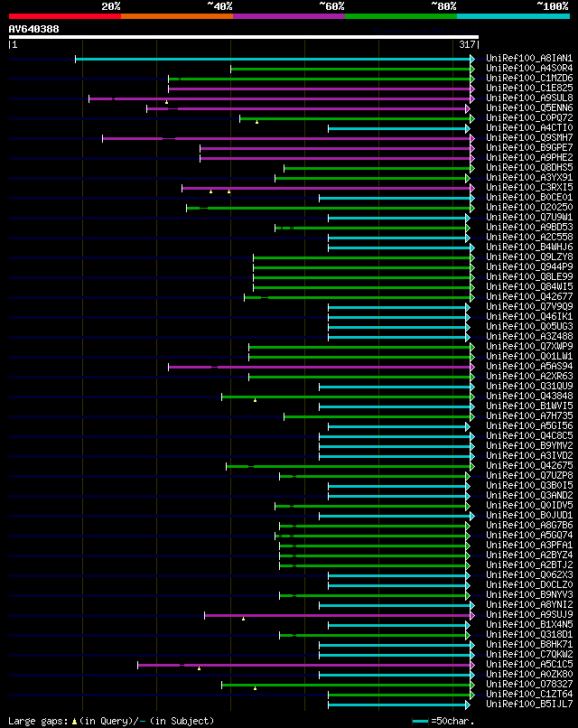Click the arrowhead ending the UniRef100_B0CE01 bar

click(472, 198)
